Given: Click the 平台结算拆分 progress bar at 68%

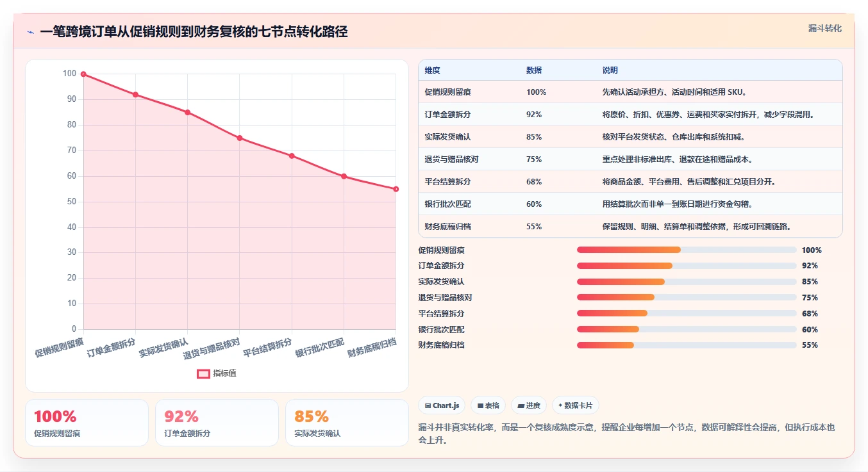Looking at the screenshot, I should (x=687, y=313).
